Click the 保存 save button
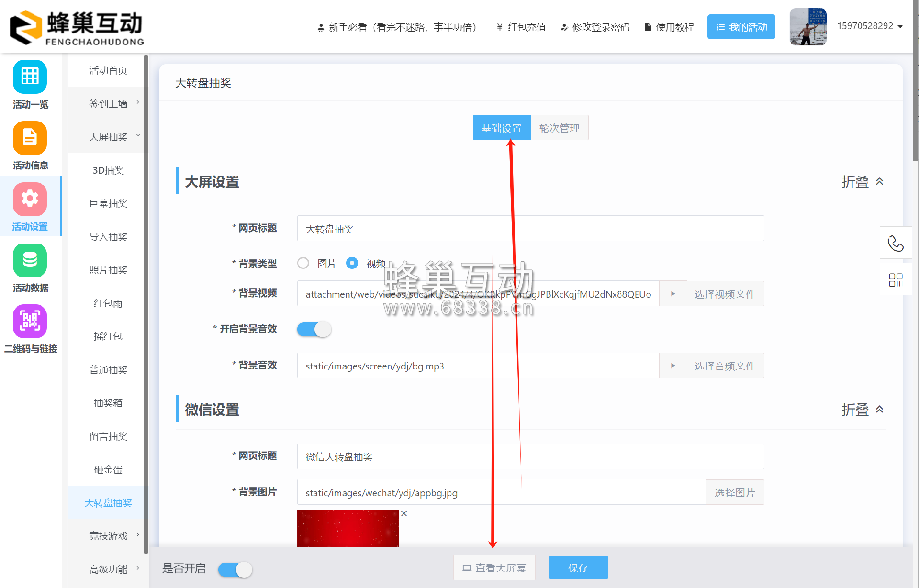Viewport: 919px width, 588px height. tap(578, 567)
